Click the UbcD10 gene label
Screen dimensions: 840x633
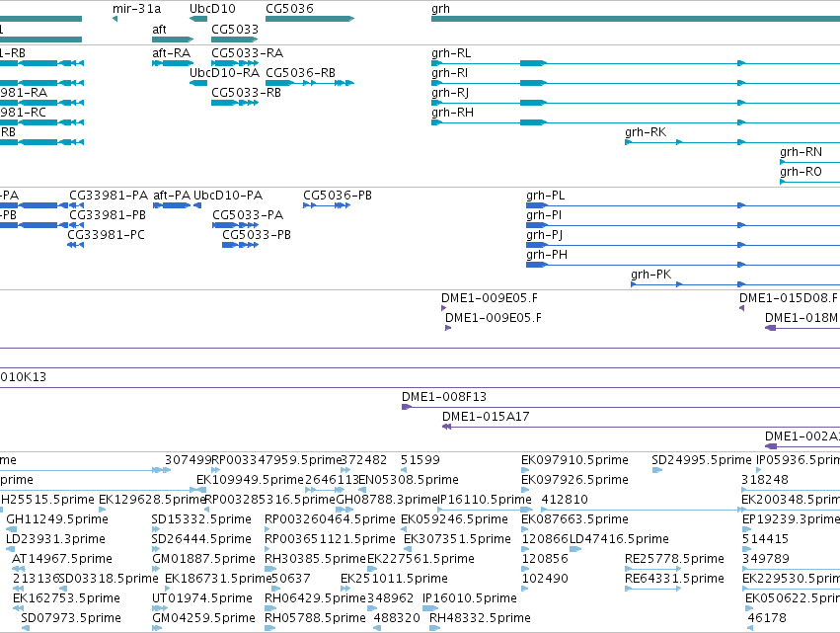pyautogui.click(x=212, y=9)
